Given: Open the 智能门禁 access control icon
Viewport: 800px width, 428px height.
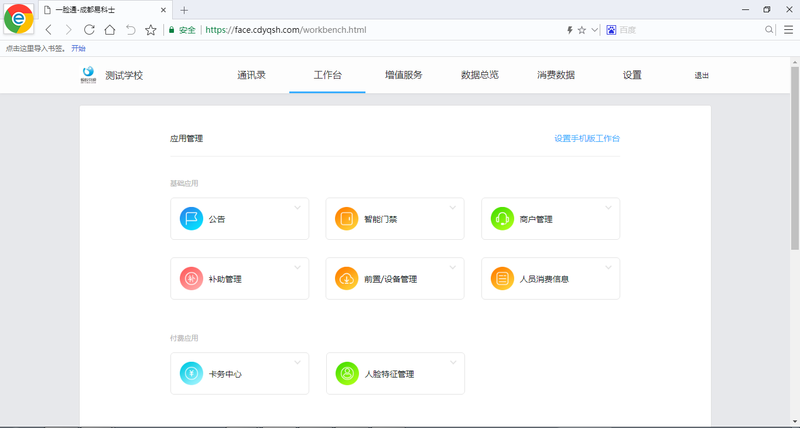Looking at the screenshot, I should tap(346, 219).
